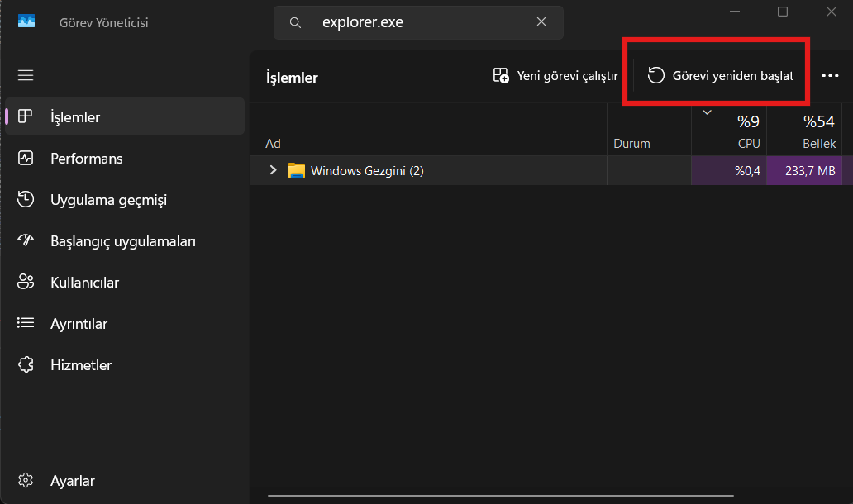Click the Ayarlar gear icon
The height and width of the screenshot is (504, 853).
point(26,480)
